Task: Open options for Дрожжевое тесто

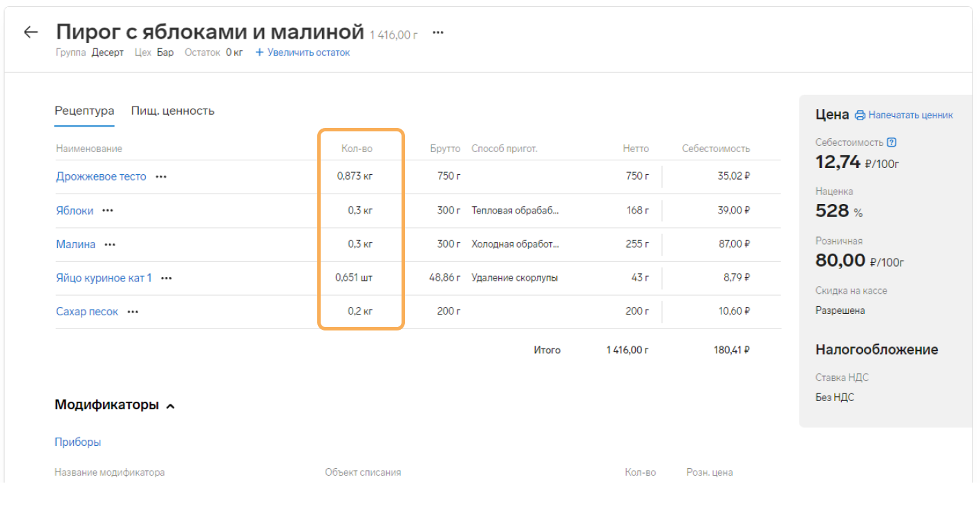Action: point(161,177)
